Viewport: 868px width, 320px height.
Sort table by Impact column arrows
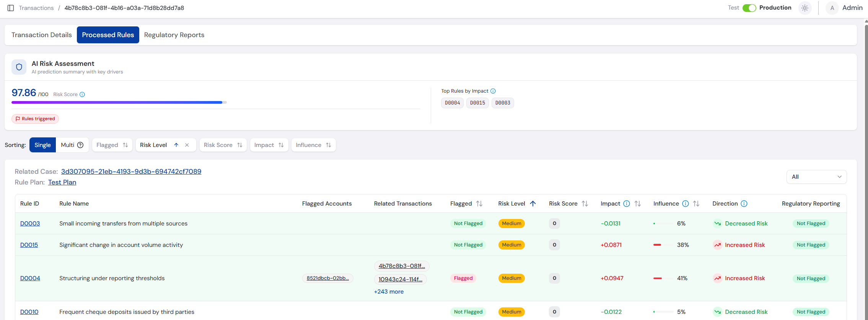coord(638,204)
